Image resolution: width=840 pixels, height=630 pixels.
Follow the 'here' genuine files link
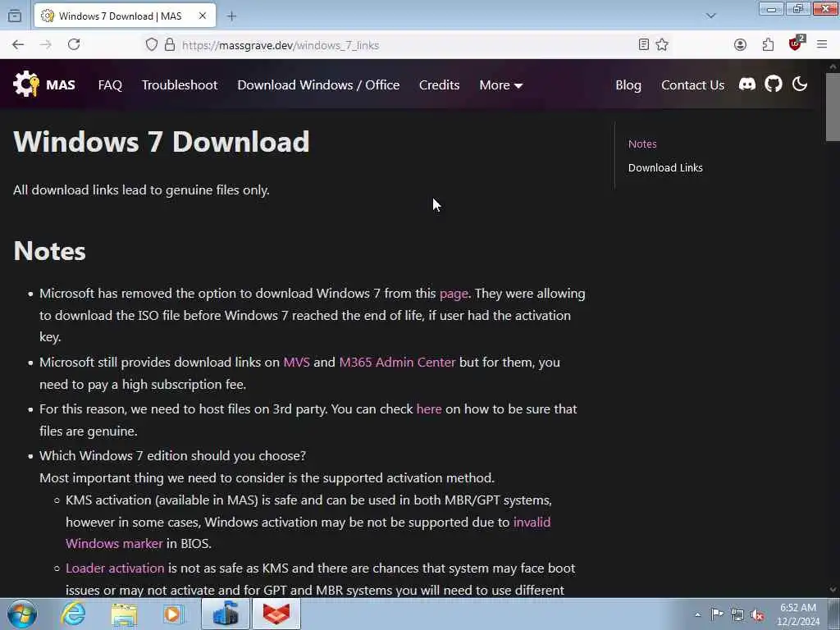click(428, 409)
